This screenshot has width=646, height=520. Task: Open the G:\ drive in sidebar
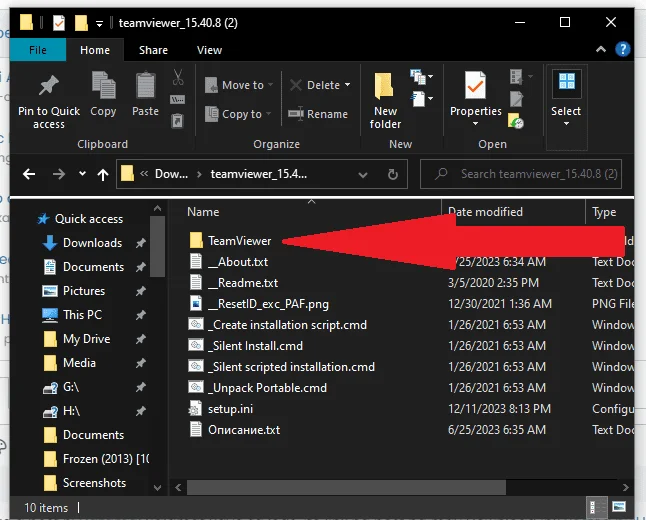click(x=61, y=387)
